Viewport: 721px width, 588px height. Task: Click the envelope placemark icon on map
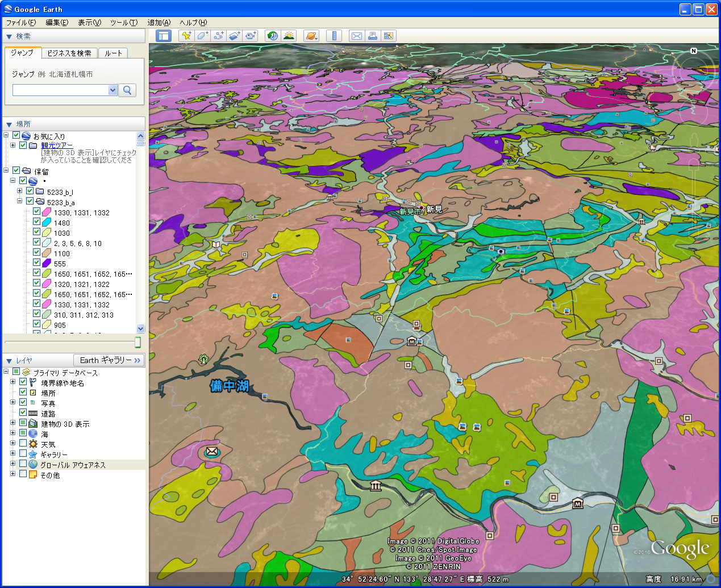click(x=211, y=452)
